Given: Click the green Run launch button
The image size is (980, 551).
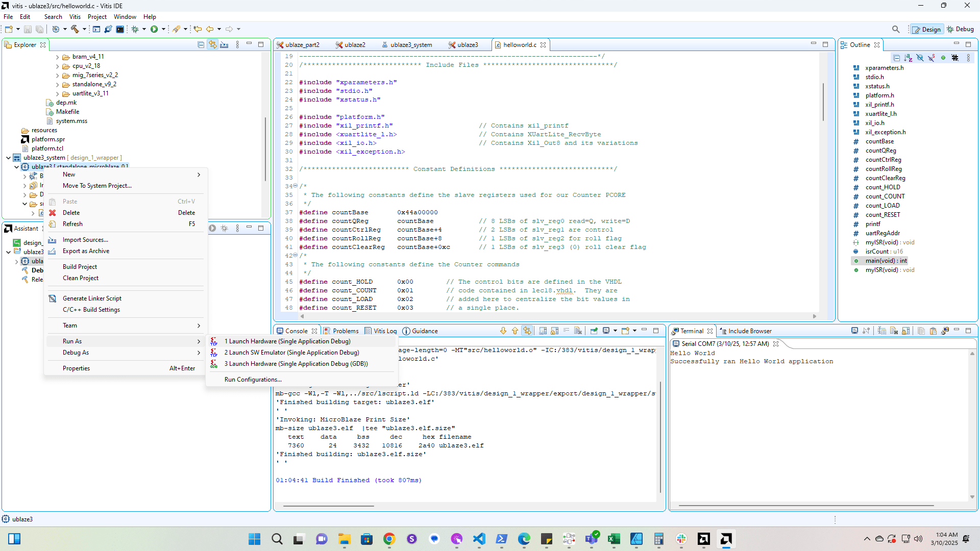Looking at the screenshot, I should click(x=154, y=29).
